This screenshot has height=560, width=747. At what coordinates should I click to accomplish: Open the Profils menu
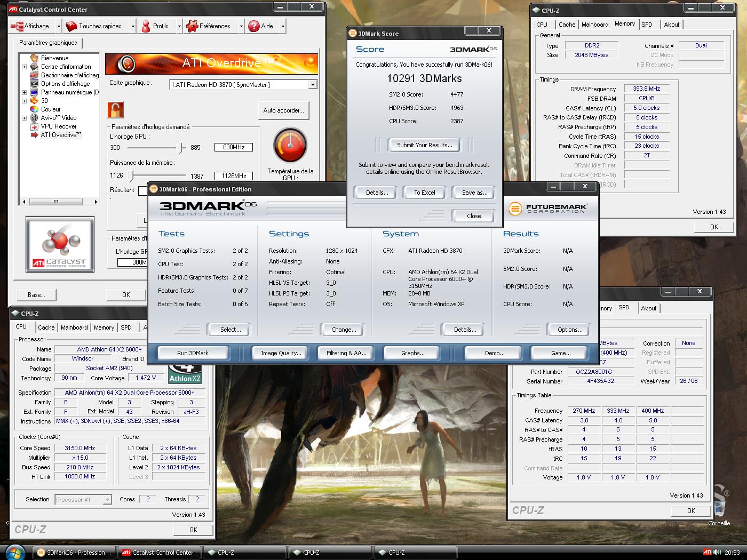155,26
